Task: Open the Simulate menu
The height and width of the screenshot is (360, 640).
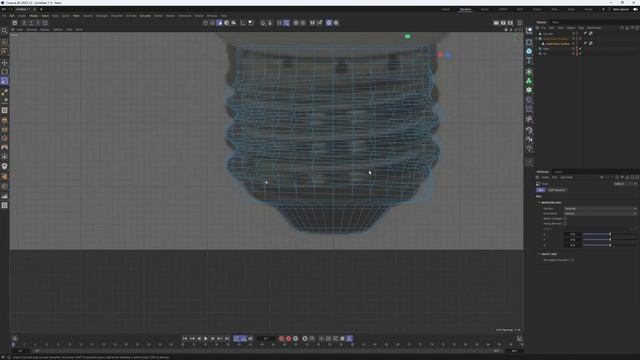Action: (145, 16)
